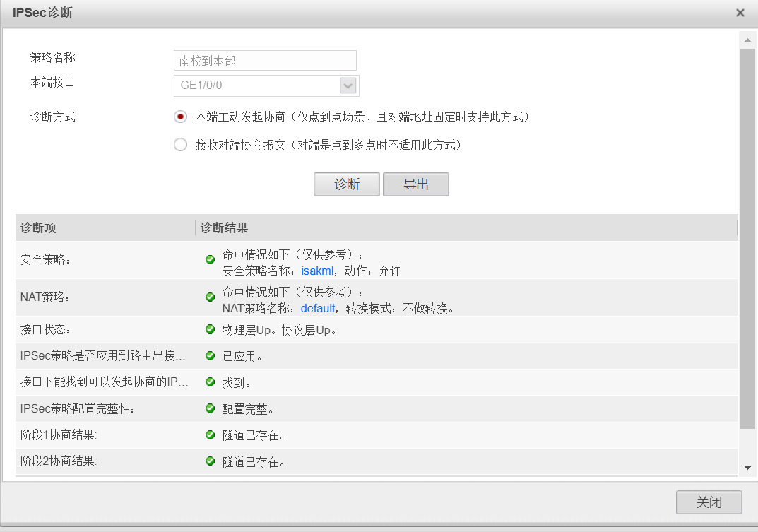Click the green check icon for NAT策略
This screenshot has height=532, width=758.
(210, 297)
